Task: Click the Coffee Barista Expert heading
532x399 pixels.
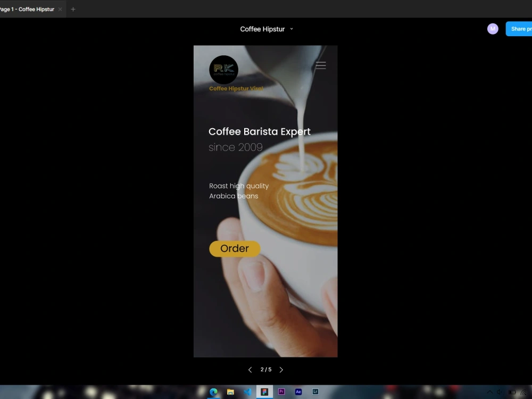Action: point(260,131)
